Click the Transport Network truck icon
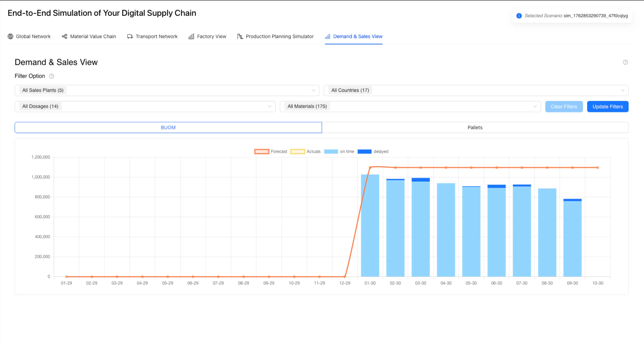 coord(130,36)
